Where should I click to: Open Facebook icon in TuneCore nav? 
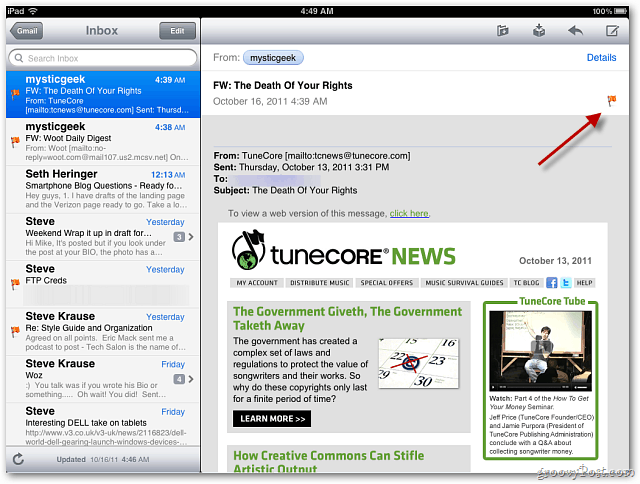point(551,282)
